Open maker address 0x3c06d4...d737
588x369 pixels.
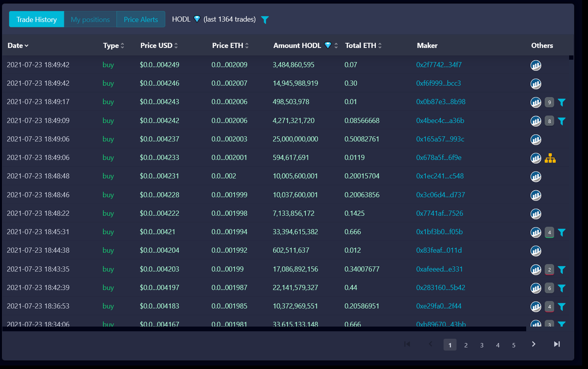(441, 195)
